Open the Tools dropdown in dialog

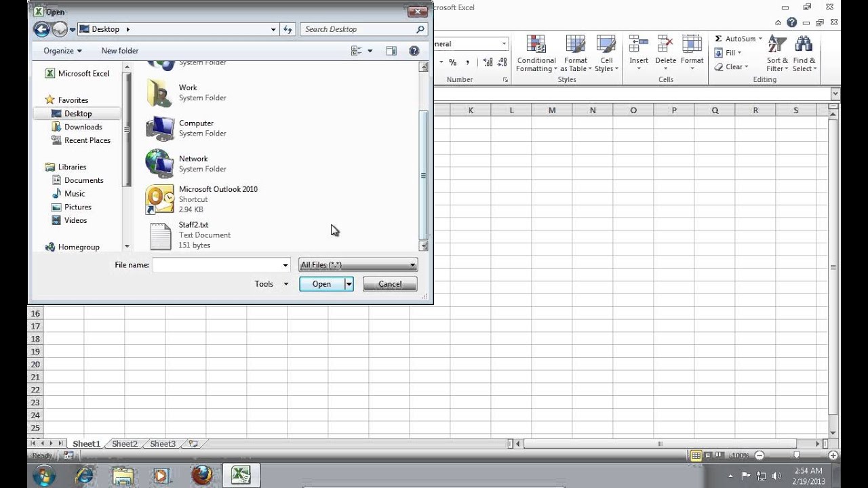pyautogui.click(x=271, y=284)
